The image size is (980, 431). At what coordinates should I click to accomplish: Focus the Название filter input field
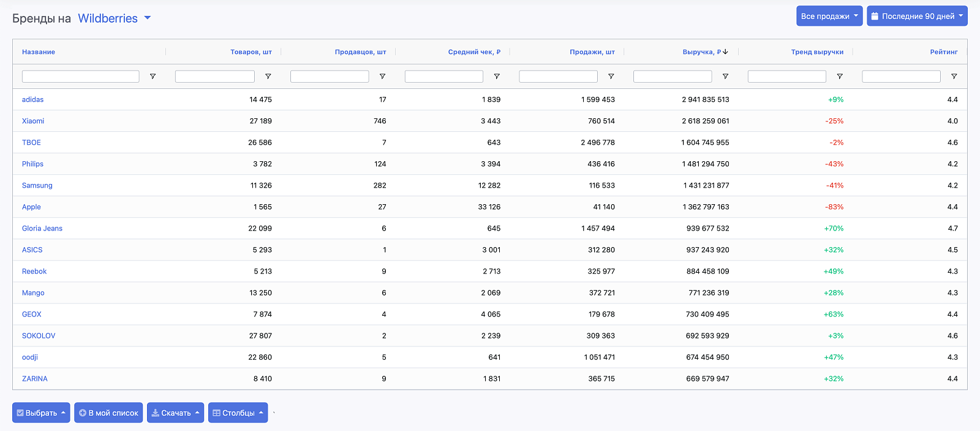(x=81, y=77)
